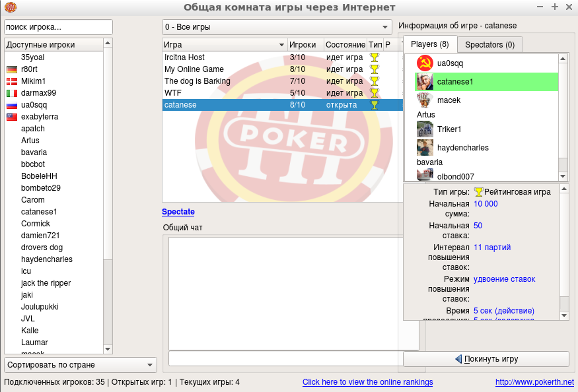Open the game filter dropdown '0 - Все игры'
Image resolution: width=578 pixels, height=392 pixels.
pyautogui.click(x=277, y=27)
